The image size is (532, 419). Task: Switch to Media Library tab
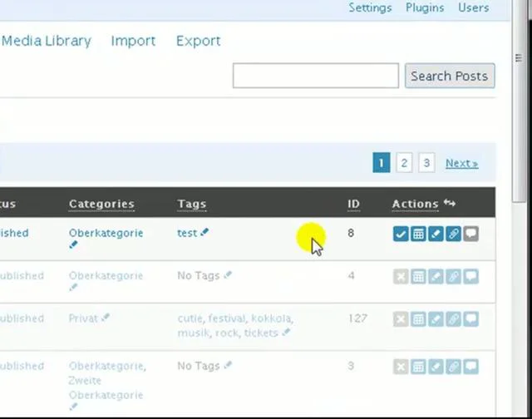(47, 41)
